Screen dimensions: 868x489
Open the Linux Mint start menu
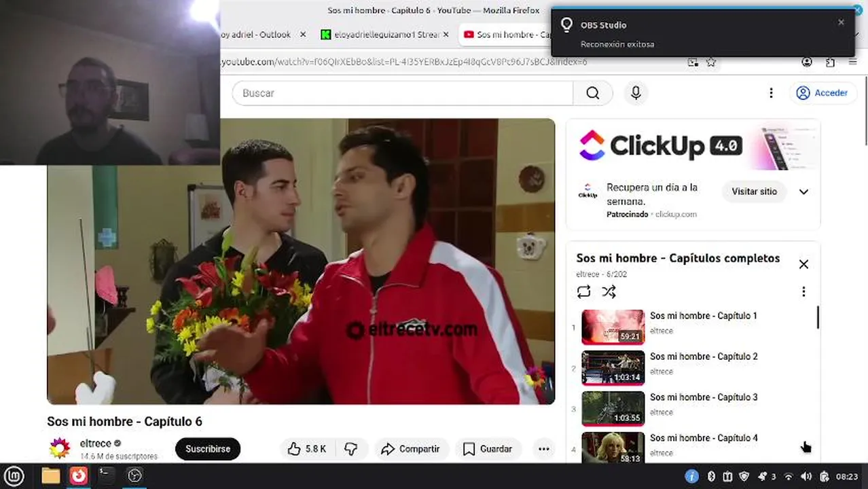click(x=14, y=476)
